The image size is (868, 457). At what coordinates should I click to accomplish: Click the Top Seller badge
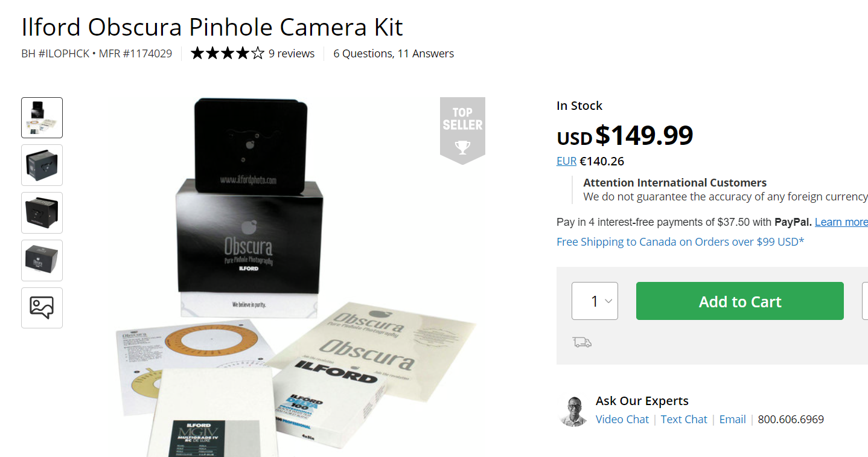click(462, 129)
